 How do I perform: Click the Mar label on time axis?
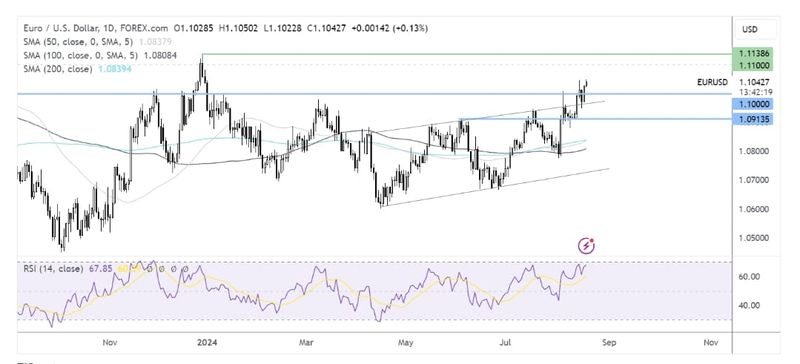click(307, 343)
